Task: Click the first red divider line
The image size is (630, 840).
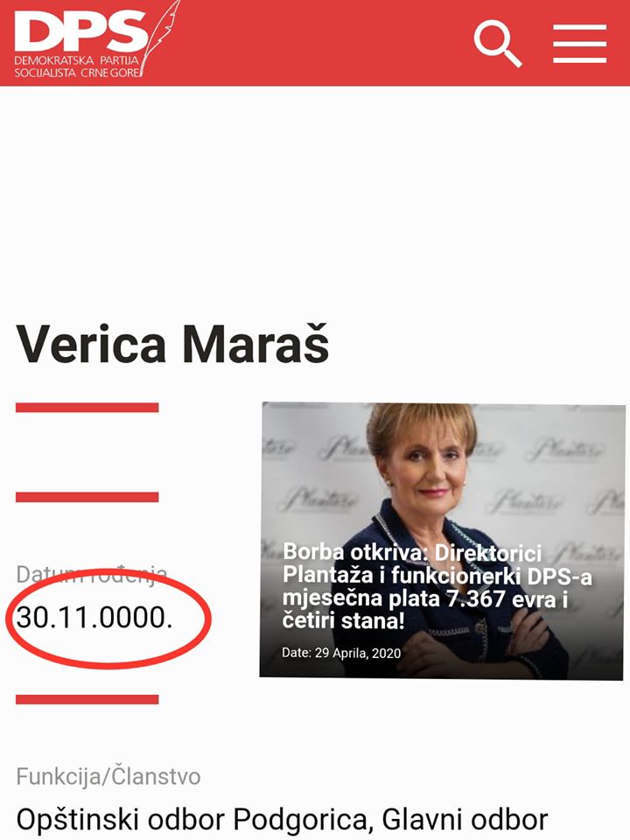Action: click(87, 408)
